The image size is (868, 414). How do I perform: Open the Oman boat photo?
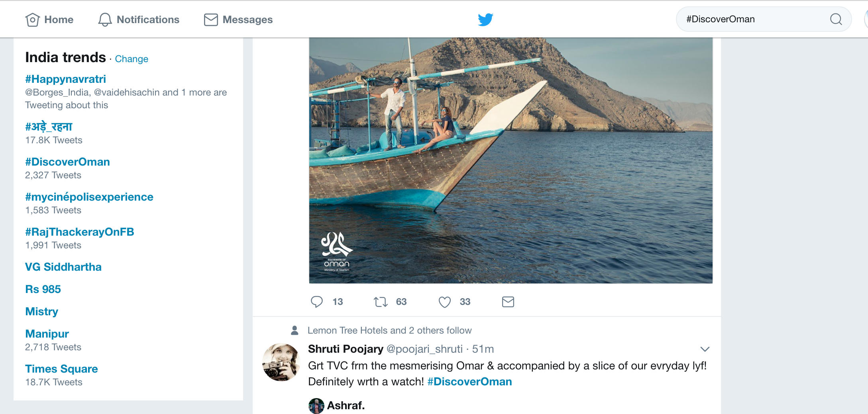(511, 160)
